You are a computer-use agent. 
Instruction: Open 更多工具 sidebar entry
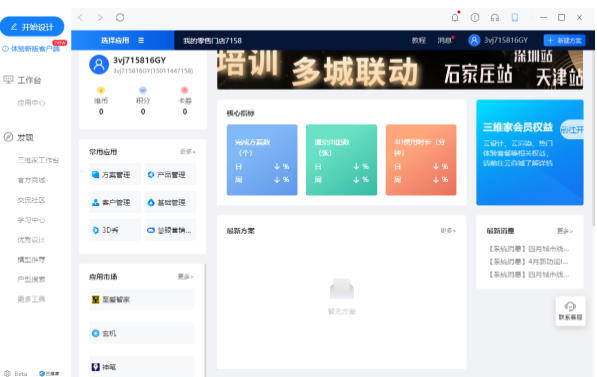(x=31, y=299)
